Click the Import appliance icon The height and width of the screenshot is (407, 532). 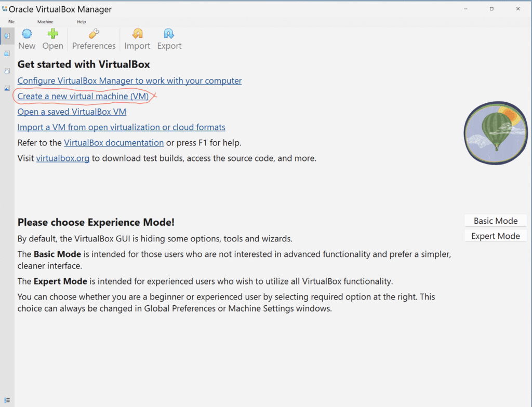click(137, 34)
